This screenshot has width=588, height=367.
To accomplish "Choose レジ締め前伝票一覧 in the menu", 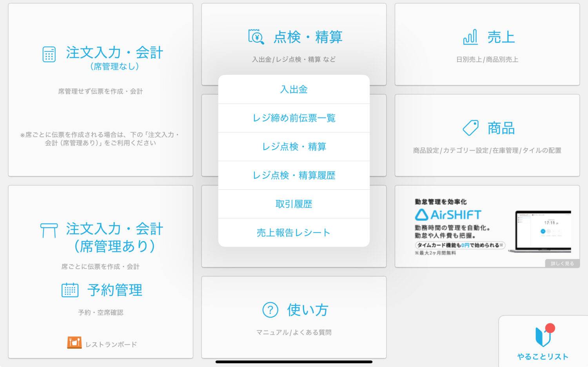I will [294, 118].
